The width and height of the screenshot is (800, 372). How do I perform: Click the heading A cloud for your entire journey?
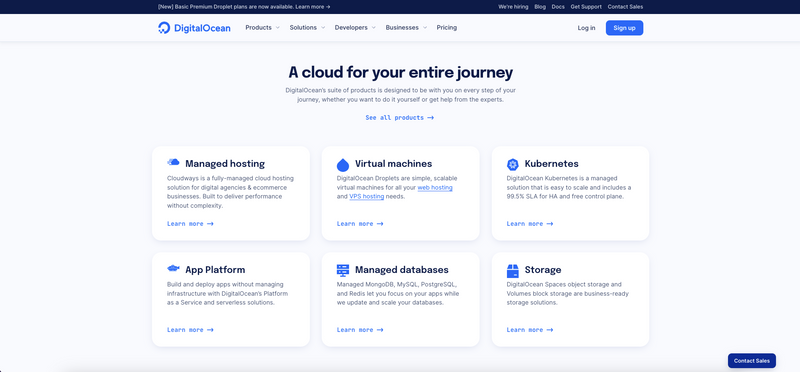401,72
